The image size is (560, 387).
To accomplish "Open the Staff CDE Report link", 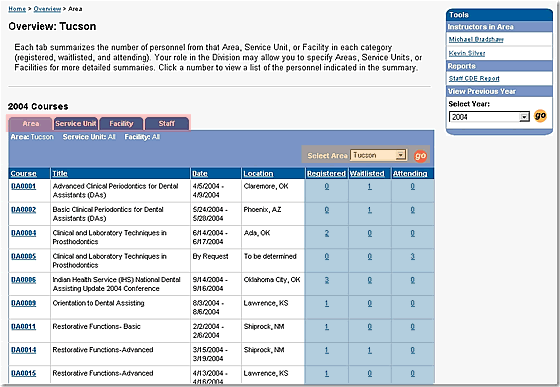I will (x=474, y=79).
